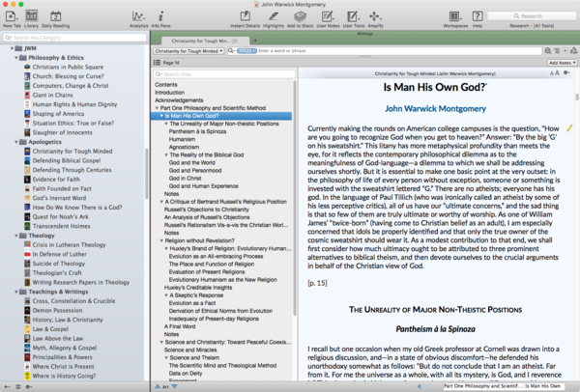This screenshot has width=580, height=392.
Task: Select Huxley's Creditable Insights entry
Action: [x=198, y=288]
